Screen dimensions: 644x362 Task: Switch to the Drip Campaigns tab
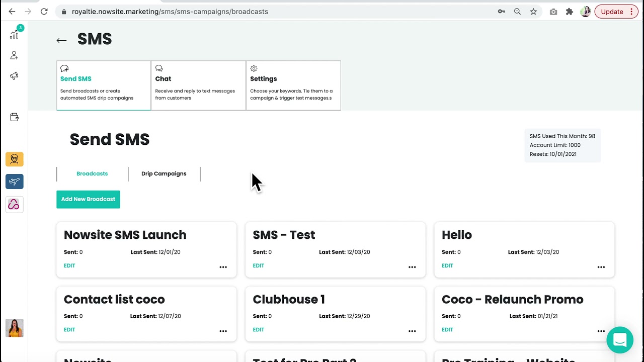tap(164, 173)
